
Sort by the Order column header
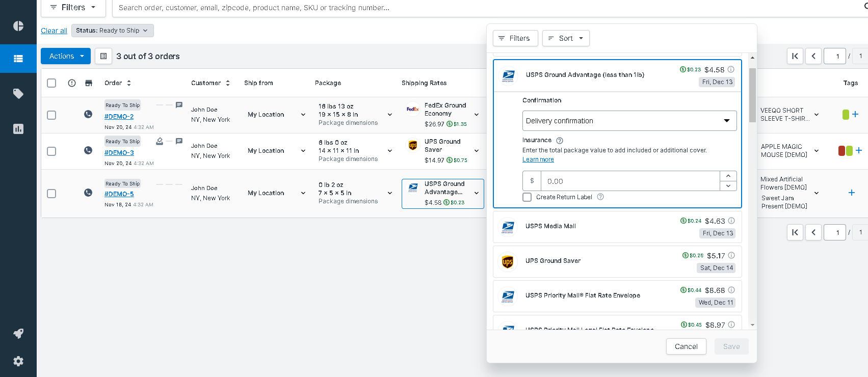point(118,83)
